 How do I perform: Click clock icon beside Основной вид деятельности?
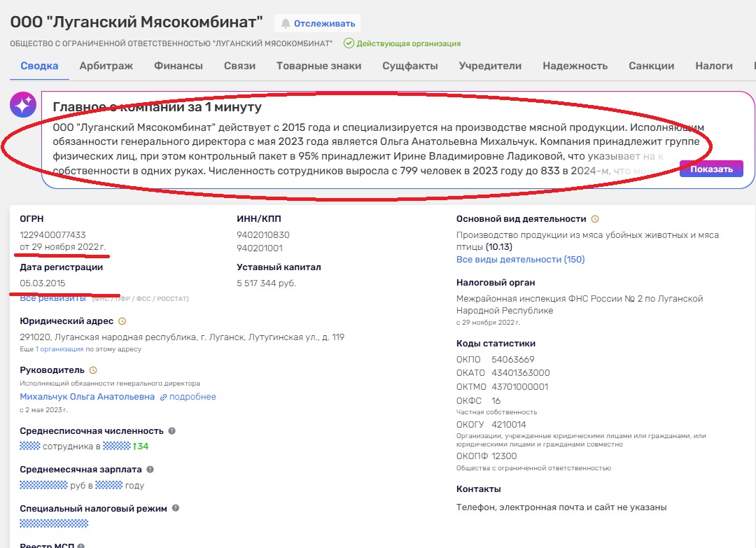(595, 219)
